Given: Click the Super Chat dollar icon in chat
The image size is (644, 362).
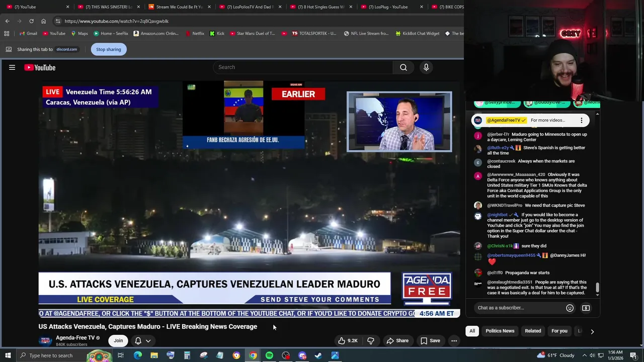Looking at the screenshot, I should [586, 308].
